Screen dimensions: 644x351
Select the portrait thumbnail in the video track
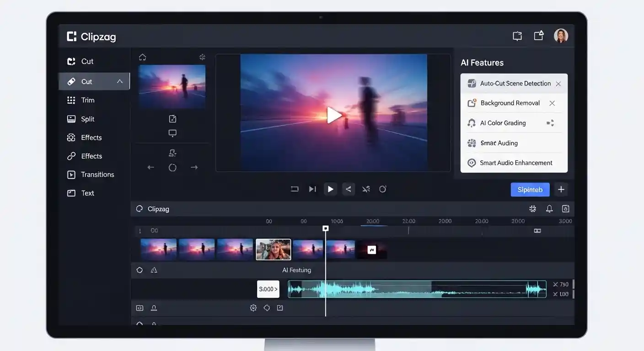tap(273, 249)
